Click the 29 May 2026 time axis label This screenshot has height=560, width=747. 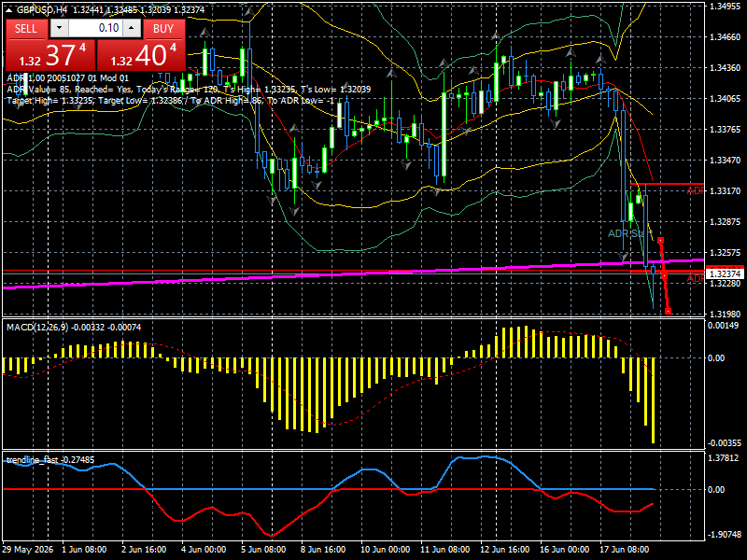point(28,550)
